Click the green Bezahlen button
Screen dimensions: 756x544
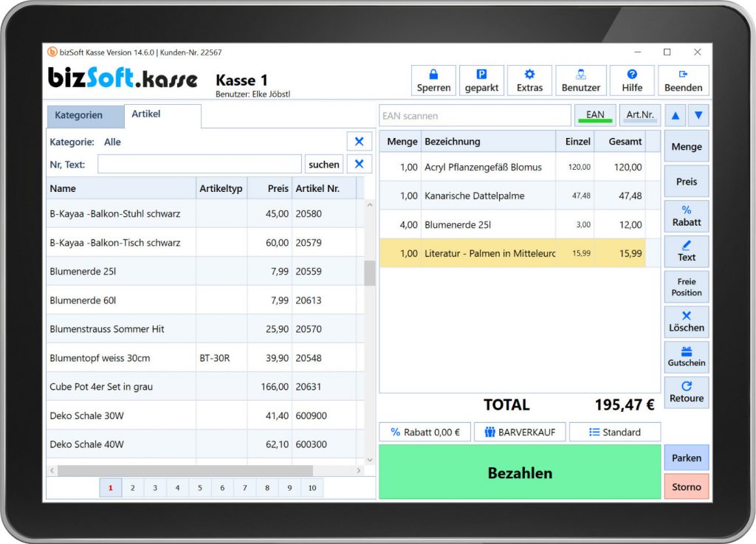520,472
